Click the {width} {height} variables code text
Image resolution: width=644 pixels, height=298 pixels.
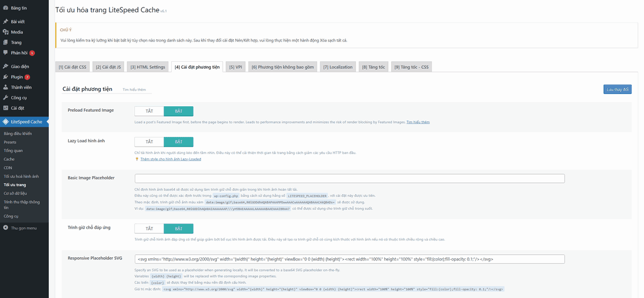point(166,276)
